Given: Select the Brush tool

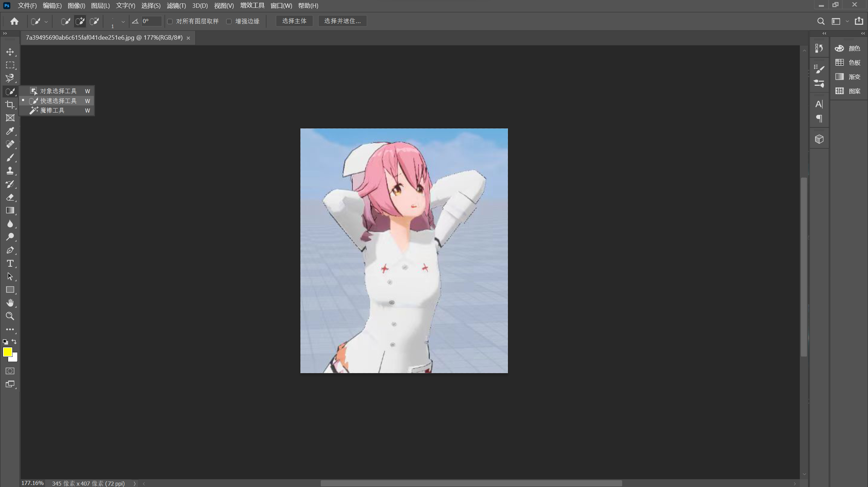Looking at the screenshot, I should tap(10, 158).
